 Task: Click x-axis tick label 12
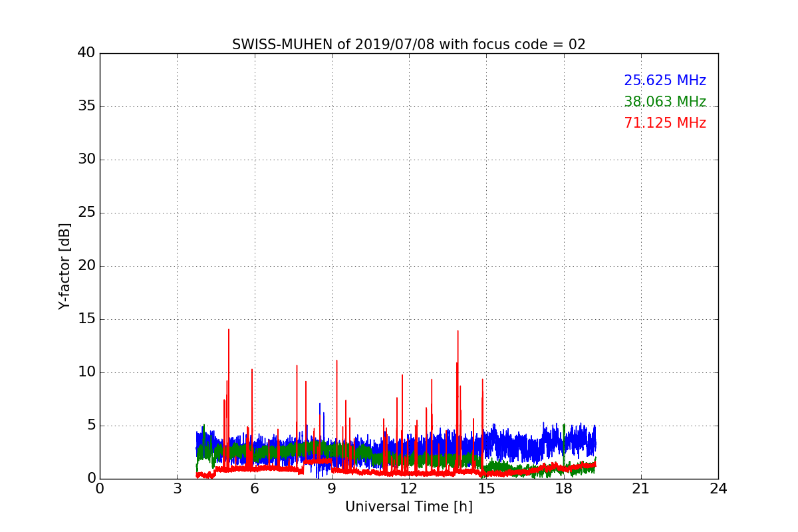point(409,488)
